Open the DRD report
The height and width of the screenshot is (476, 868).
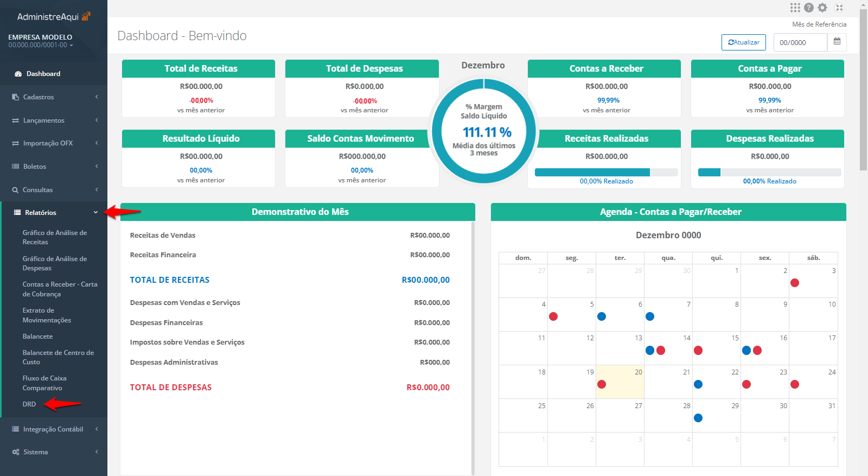click(29, 404)
